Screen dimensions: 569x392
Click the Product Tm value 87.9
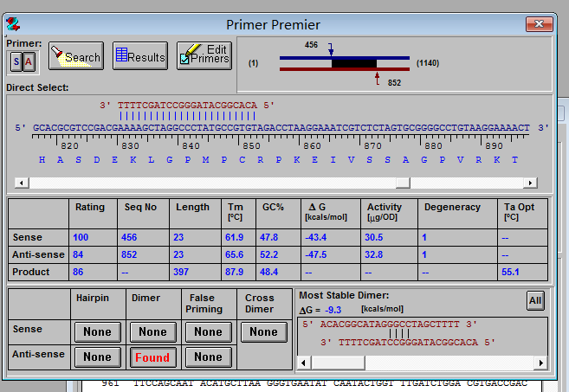point(234,272)
